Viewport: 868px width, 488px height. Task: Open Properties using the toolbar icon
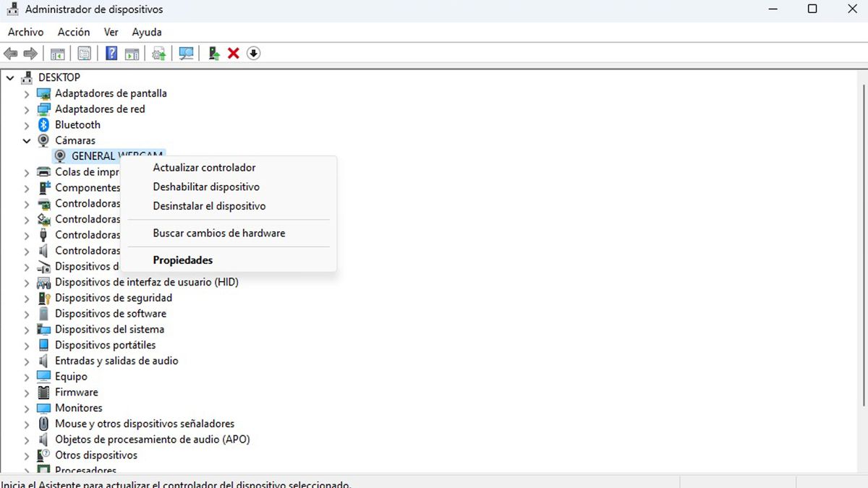click(x=84, y=53)
